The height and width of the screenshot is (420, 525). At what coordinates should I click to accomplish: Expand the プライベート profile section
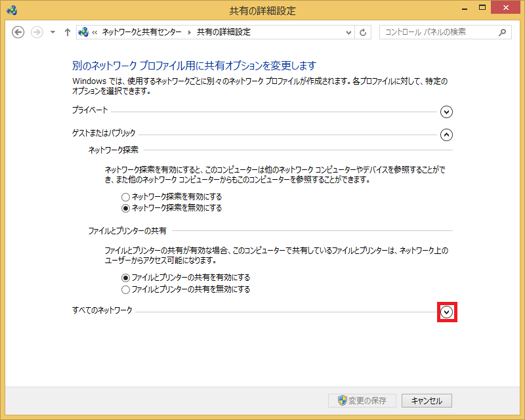(x=446, y=112)
